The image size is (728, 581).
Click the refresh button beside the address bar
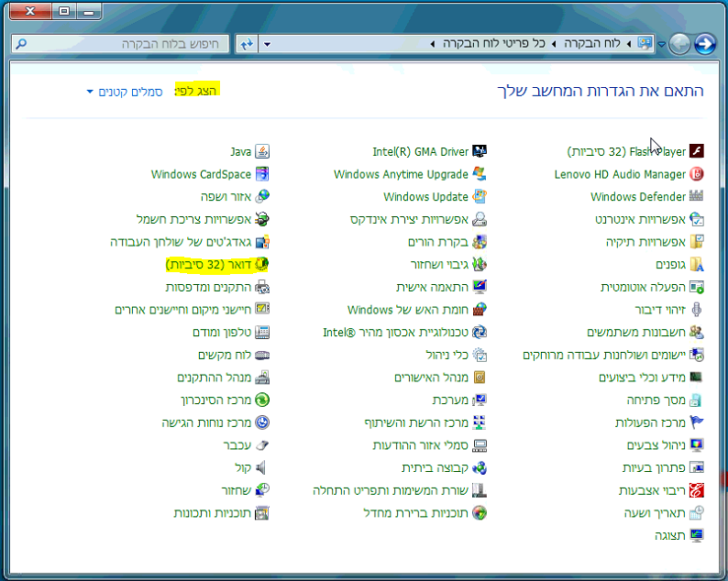click(x=246, y=44)
